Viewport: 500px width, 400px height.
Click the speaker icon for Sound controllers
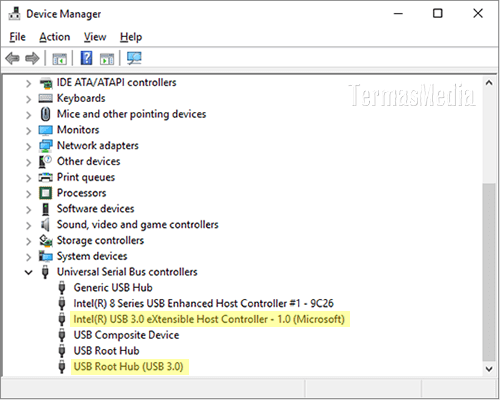tap(45, 225)
